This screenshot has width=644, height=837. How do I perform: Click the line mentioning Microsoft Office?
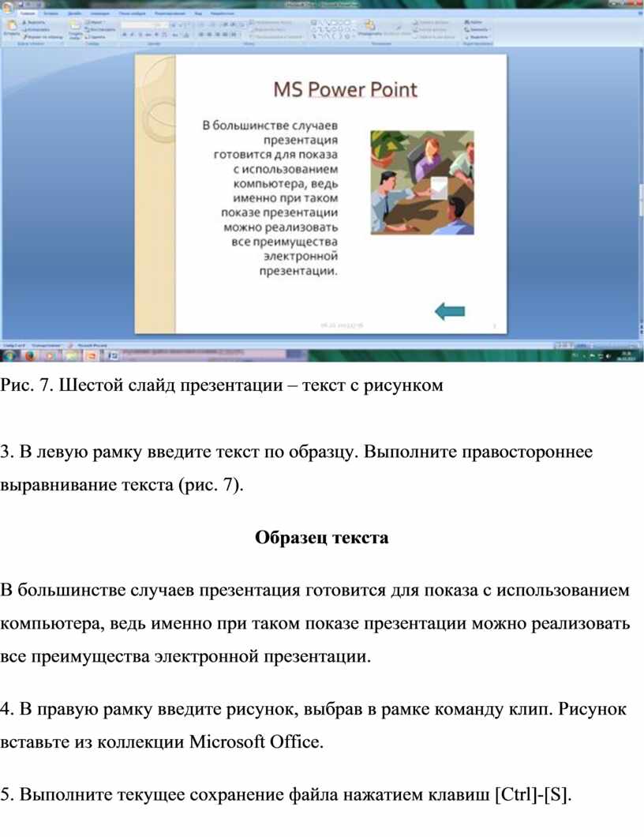(x=162, y=742)
